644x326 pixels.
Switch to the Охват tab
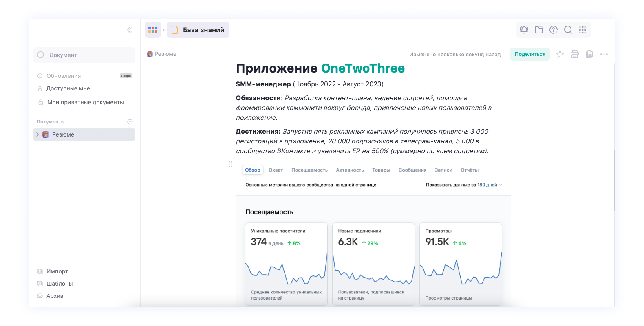pos(276,170)
